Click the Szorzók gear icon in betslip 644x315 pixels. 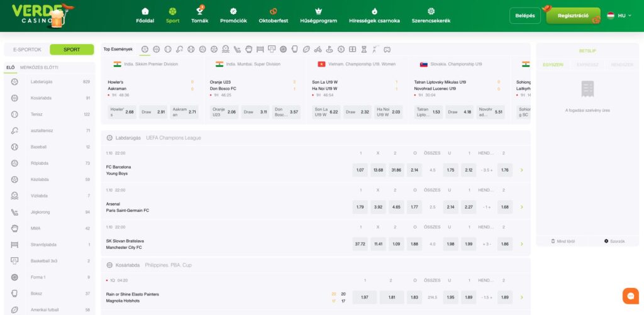tap(606, 241)
